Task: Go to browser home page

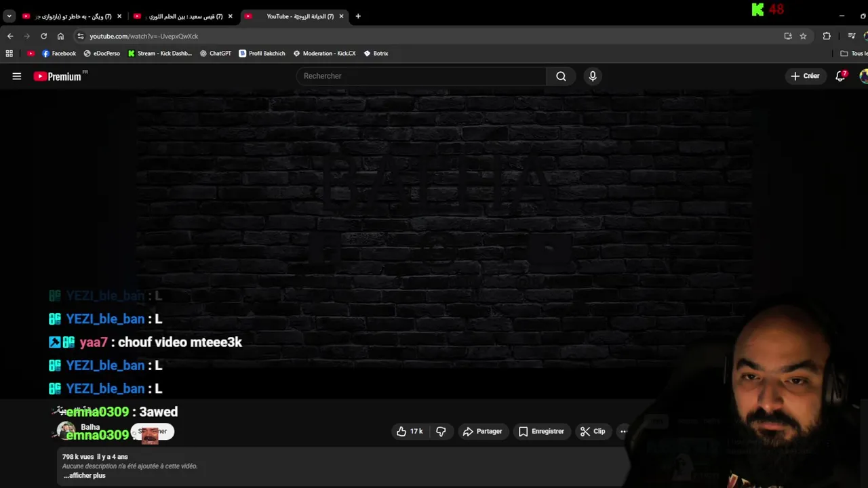Action: coord(60,36)
